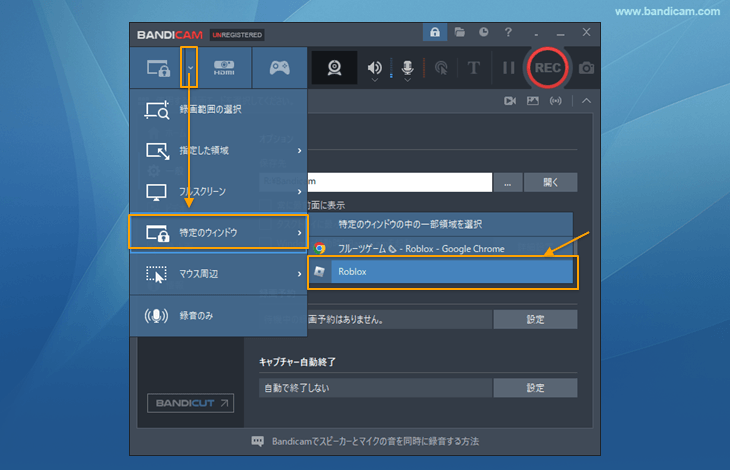Show the image list icon
The image size is (730, 470).
click(x=533, y=101)
